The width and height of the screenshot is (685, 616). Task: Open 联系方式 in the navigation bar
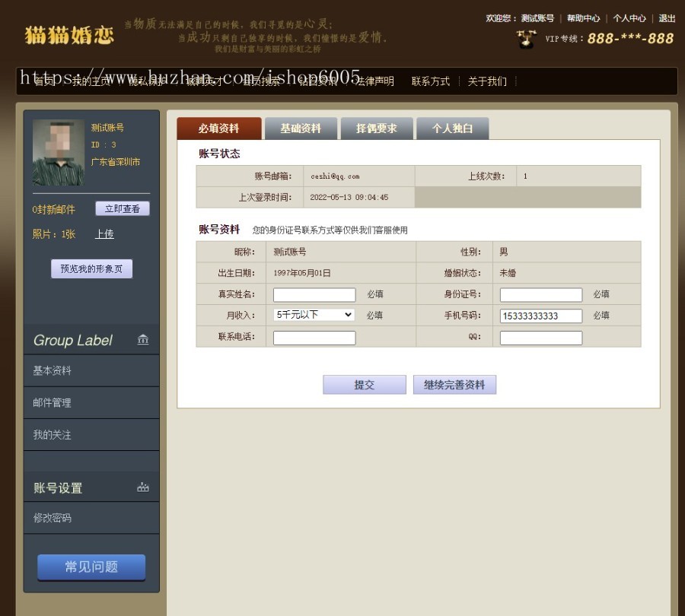(431, 81)
